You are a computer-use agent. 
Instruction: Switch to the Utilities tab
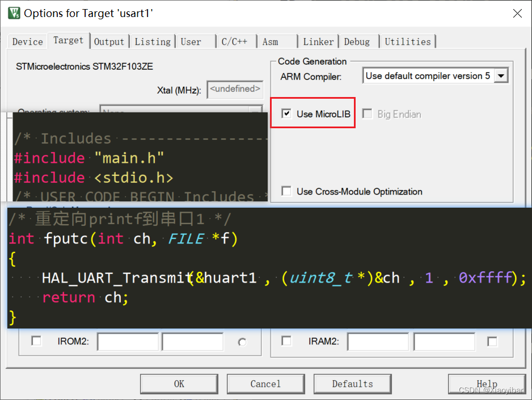point(408,42)
